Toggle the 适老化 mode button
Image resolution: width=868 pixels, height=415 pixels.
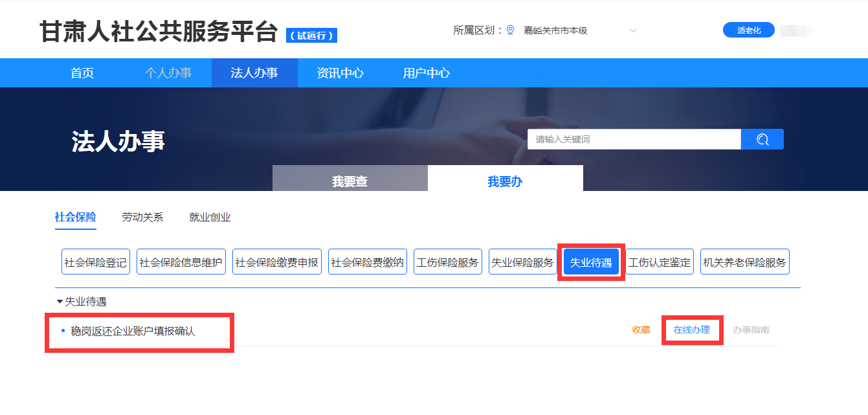coord(748,30)
